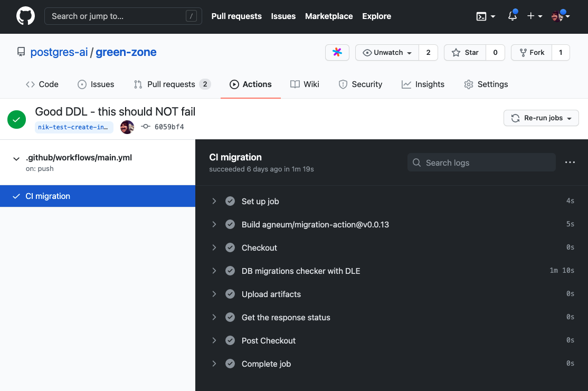Click the 'succeeded 6 days ago in 1m 19s' text
Viewport: 588px width, 391px height.
261,169
